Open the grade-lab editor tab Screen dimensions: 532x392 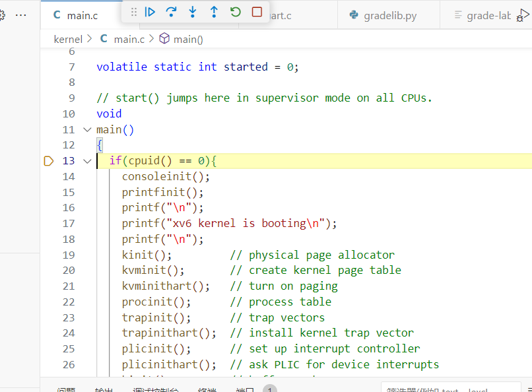click(488, 15)
